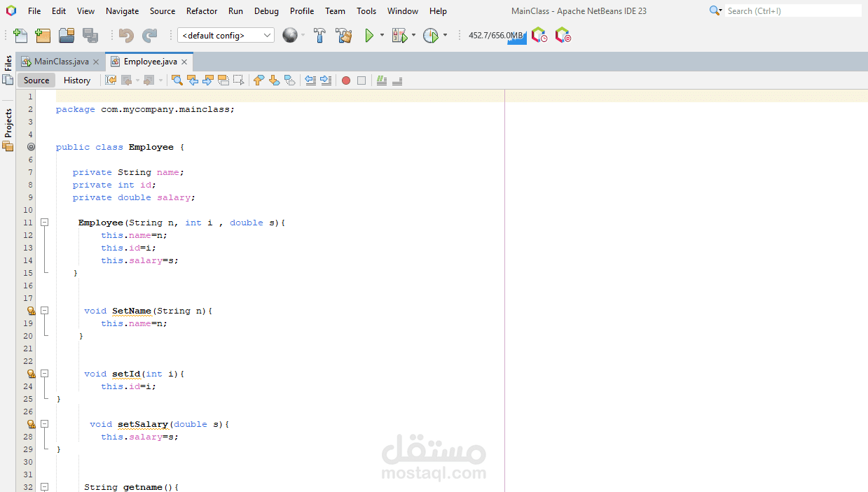The image size is (868, 492).
Task: Click the profiler snapshot icon with clock
Action: click(539, 35)
